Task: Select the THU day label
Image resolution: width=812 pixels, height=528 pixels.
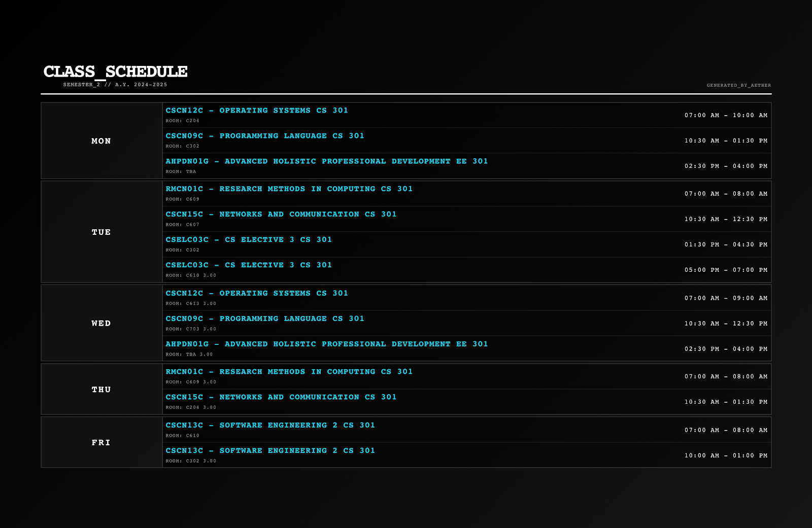Action: pyautogui.click(x=101, y=390)
